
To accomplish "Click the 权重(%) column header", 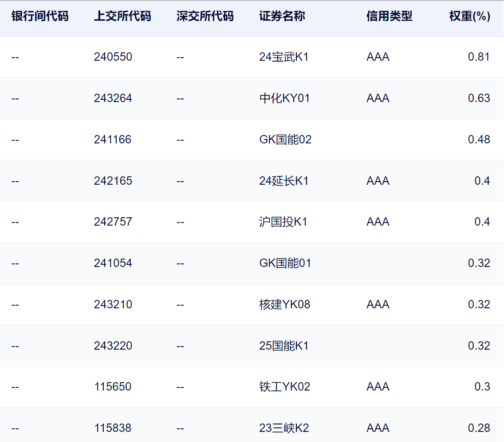I will pos(470,16).
